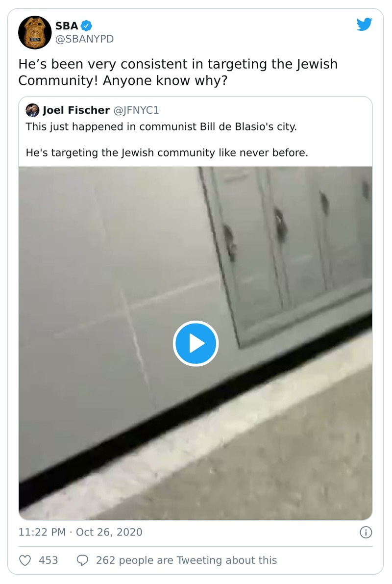Click "262 people are Tweeting about this"
The image size is (392, 584).
point(187,560)
